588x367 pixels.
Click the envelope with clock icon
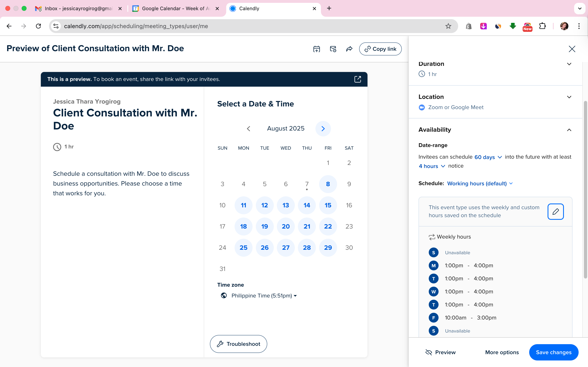(x=333, y=49)
